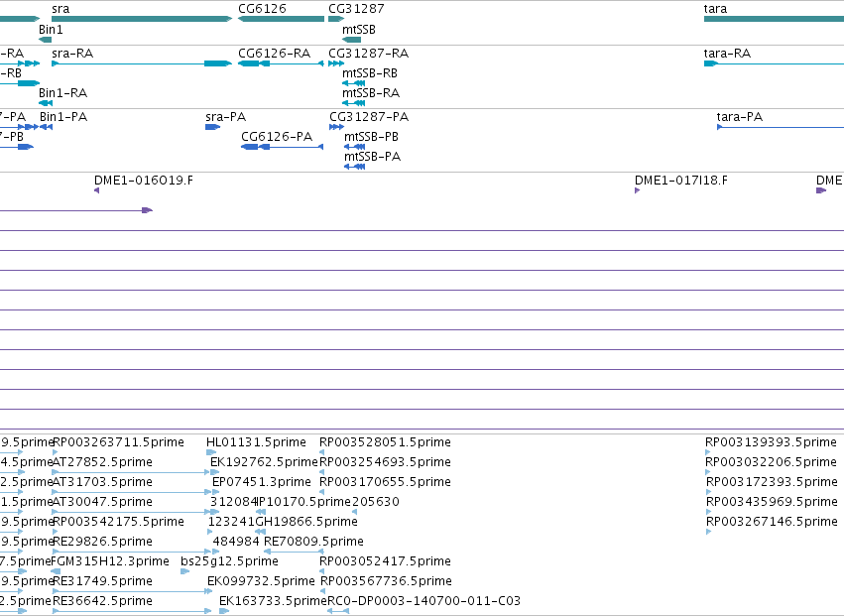The image size is (844, 616).
Task: Click EST AT30047.5prime
Action: click(102, 502)
